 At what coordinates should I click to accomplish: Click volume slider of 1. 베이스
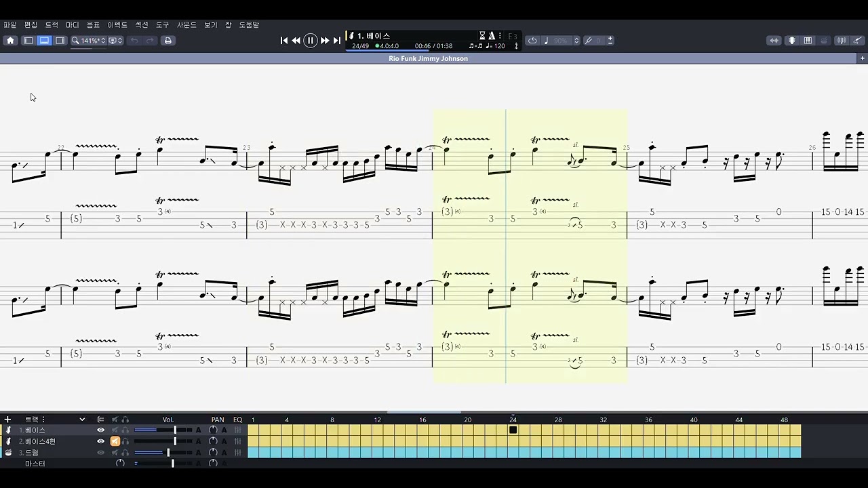tap(163, 430)
